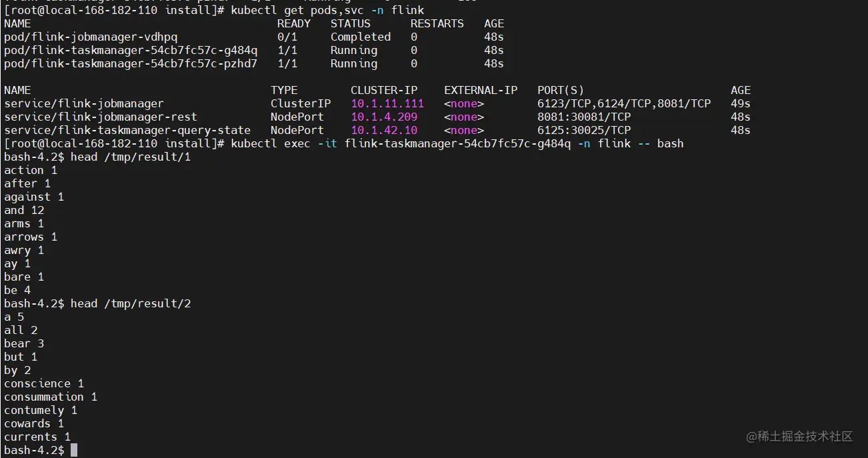Click the PORT(S) column header
868x458 pixels.
tap(561, 90)
